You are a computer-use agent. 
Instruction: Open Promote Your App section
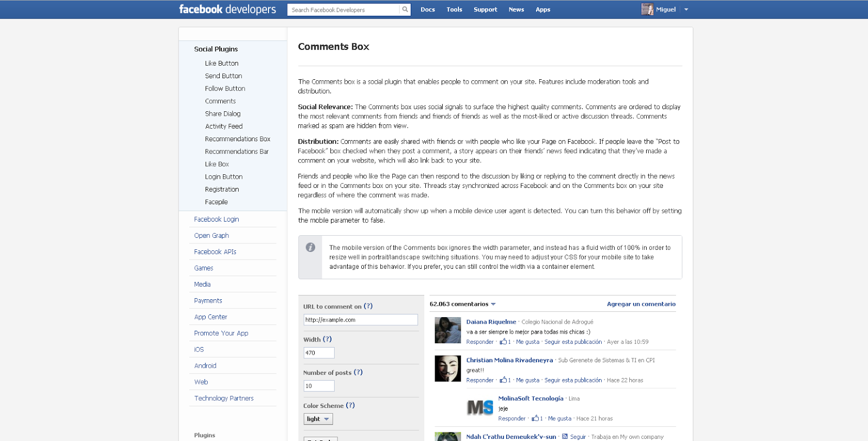click(221, 333)
